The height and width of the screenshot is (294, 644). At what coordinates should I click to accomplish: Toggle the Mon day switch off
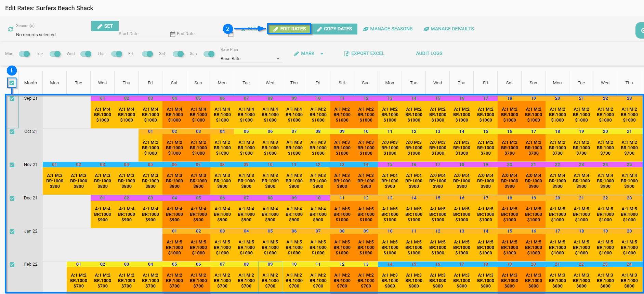click(24, 54)
